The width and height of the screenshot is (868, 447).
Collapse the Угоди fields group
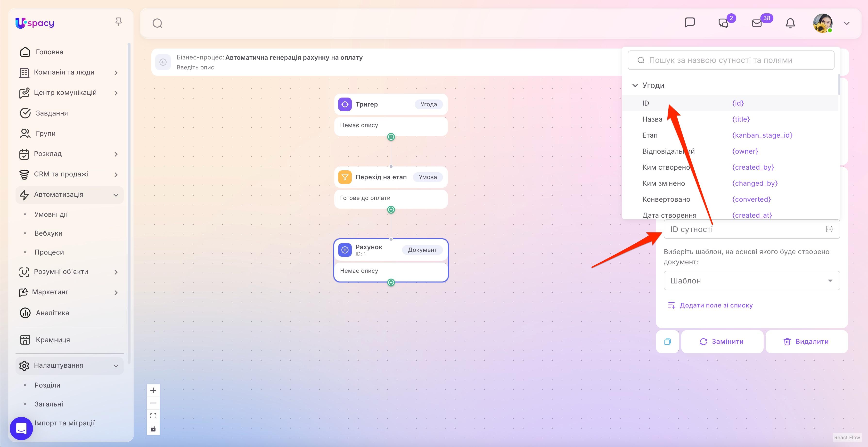tap(635, 85)
